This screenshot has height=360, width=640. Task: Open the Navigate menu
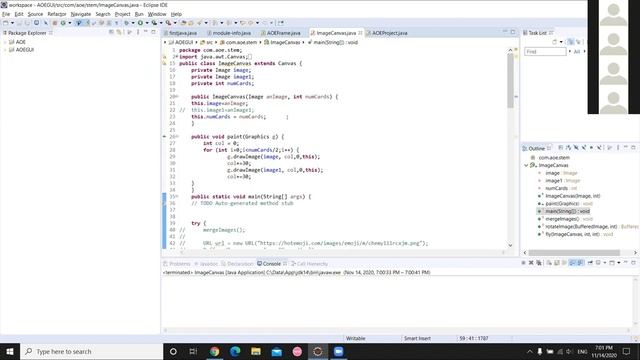[81, 14]
